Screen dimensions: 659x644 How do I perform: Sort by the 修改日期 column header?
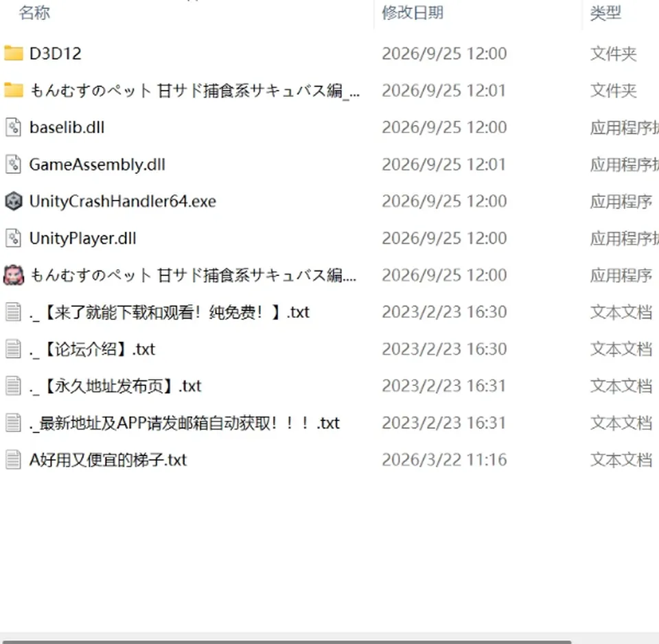(413, 12)
